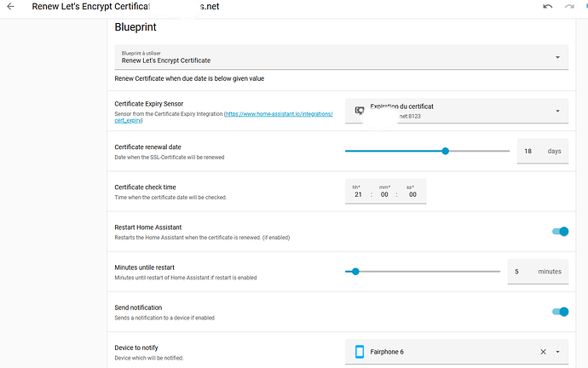Edit the renewal days value field
Image resolution: width=588 pixels, height=368 pixels.
coord(543,151)
